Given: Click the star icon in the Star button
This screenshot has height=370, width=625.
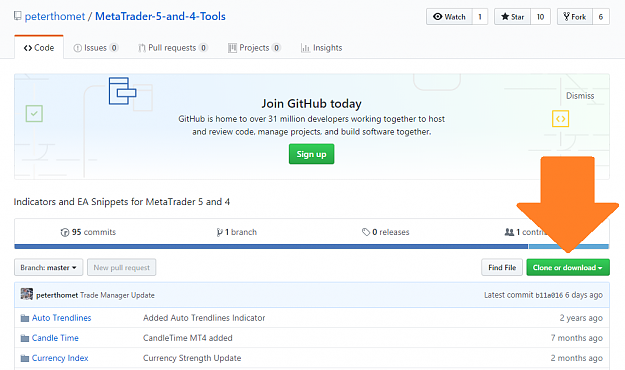Looking at the screenshot, I should pos(505,17).
